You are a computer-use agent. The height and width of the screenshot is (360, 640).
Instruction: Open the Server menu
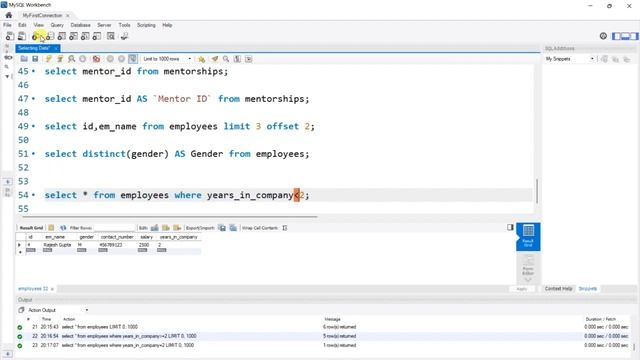point(104,25)
